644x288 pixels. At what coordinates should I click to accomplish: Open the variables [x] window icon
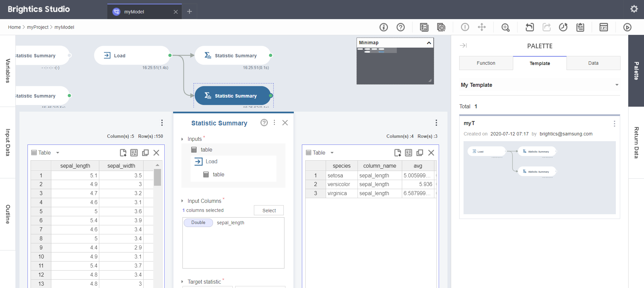[x=604, y=27]
